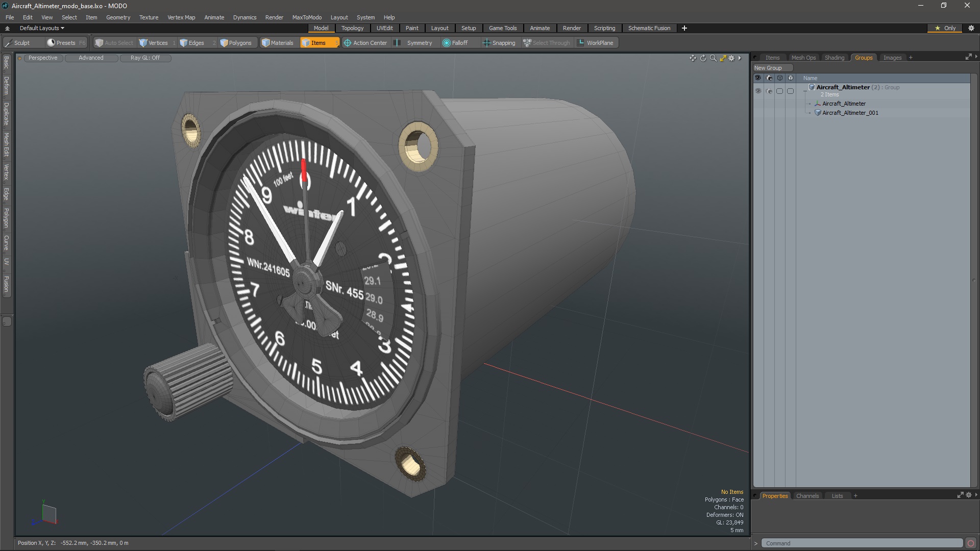
Task: Switch to the Shading panel tab
Action: tap(835, 58)
